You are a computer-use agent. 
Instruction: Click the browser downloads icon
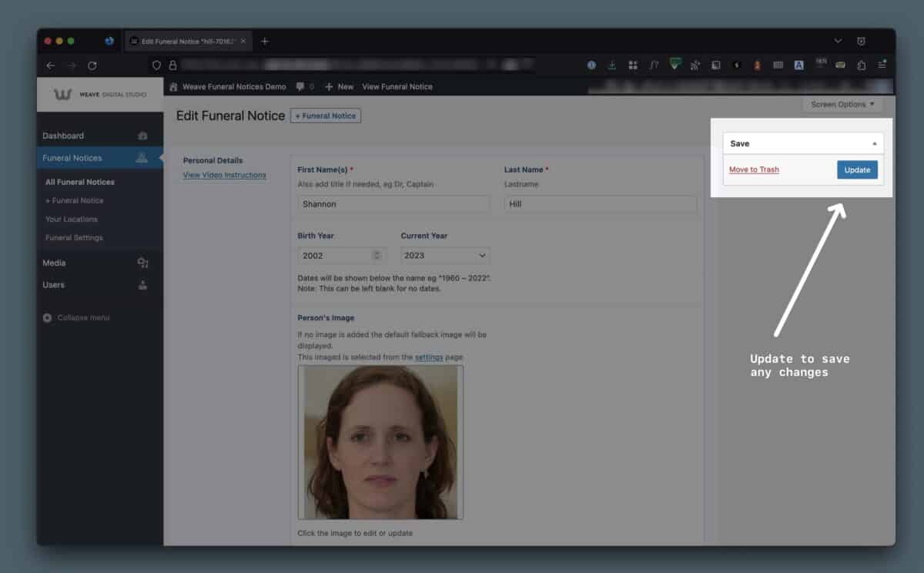pyautogui.click(x=612, y=65)
